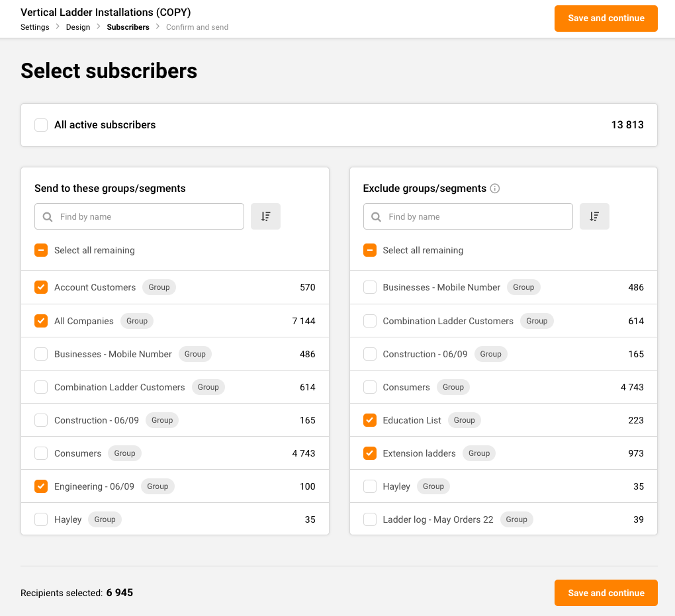
Task: Toggle Select all remaining in exclude panel
Action: click(370, 251)
